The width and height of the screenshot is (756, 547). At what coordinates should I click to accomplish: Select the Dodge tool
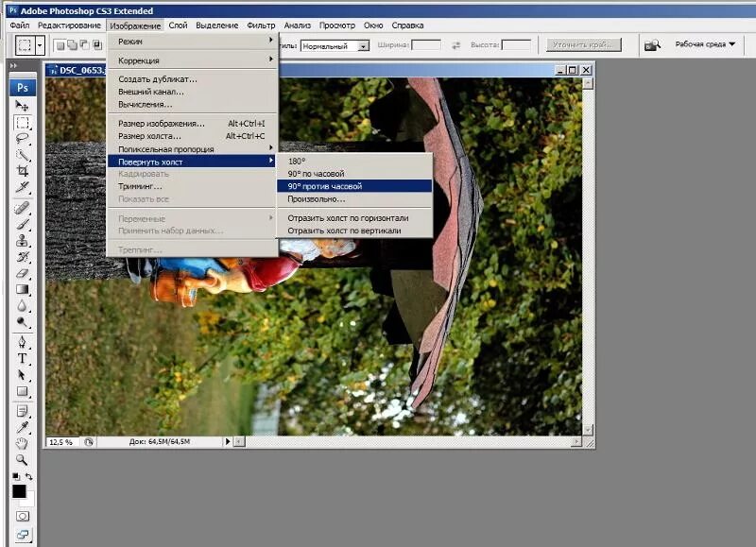22,322
